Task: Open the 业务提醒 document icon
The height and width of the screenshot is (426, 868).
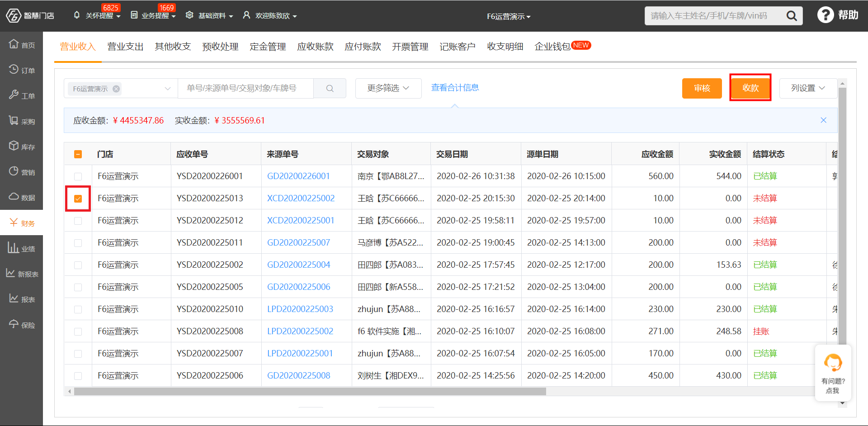Action: pos(134,15)
